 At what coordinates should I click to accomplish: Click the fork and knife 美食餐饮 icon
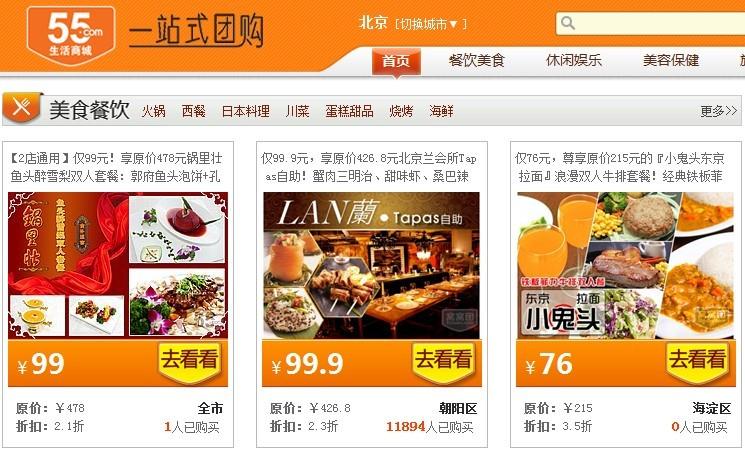(x=22, y=108)
